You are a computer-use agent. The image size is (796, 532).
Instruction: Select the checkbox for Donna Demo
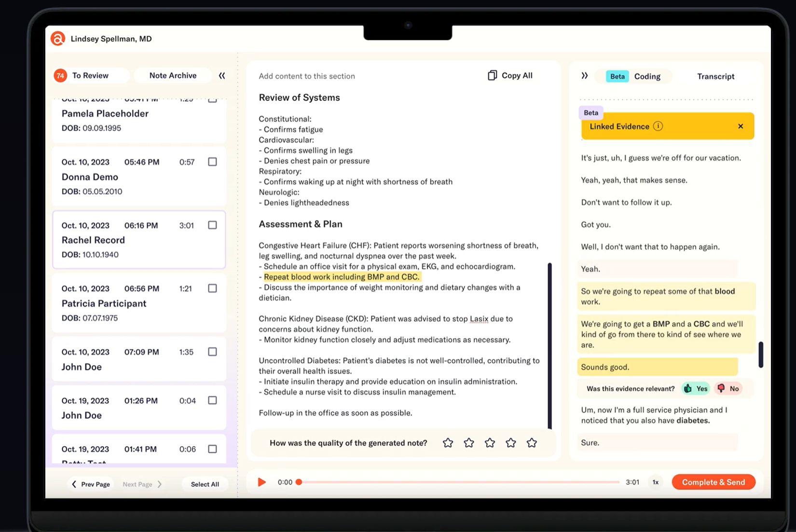pos(212,162)
